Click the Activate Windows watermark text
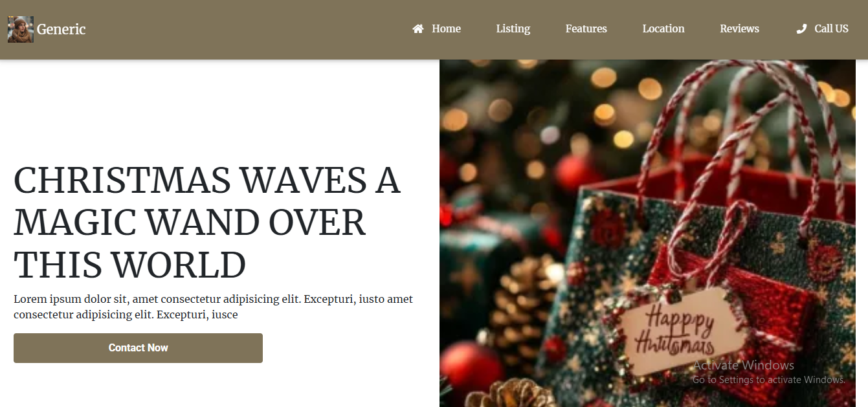 pos(744,366)
